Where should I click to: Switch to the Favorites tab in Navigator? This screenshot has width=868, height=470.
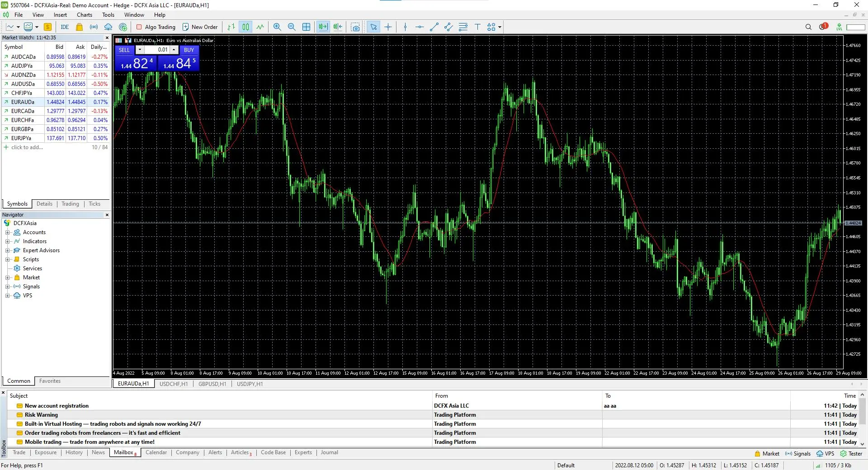click(x=50, y=381)
